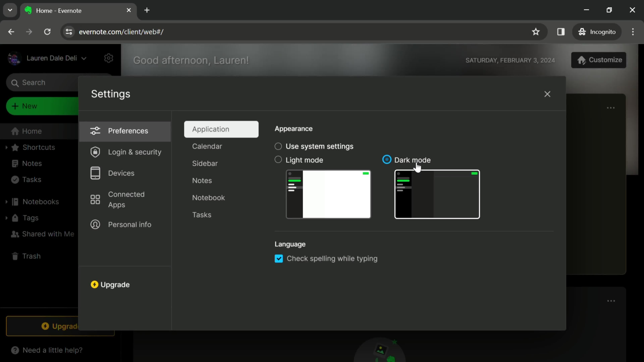Open Connected Apps preferences section
The width and height of the screenshot is (644, 362).
coord(126,199)
